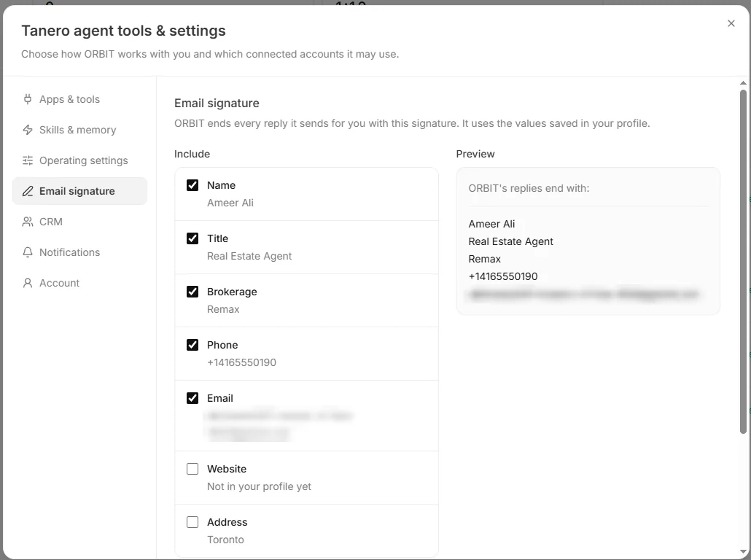The image size is (751, 560).
Task: Open the CRM section
Action: click(x=79, y=222)
